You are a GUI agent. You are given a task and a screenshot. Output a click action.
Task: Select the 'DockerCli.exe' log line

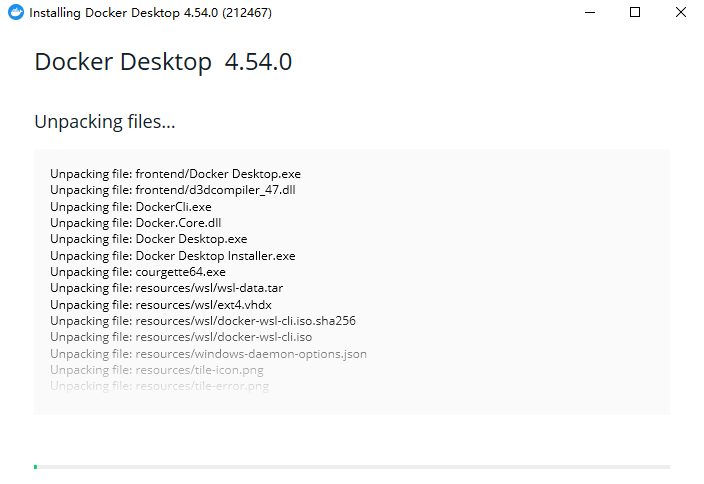point(131,207)
